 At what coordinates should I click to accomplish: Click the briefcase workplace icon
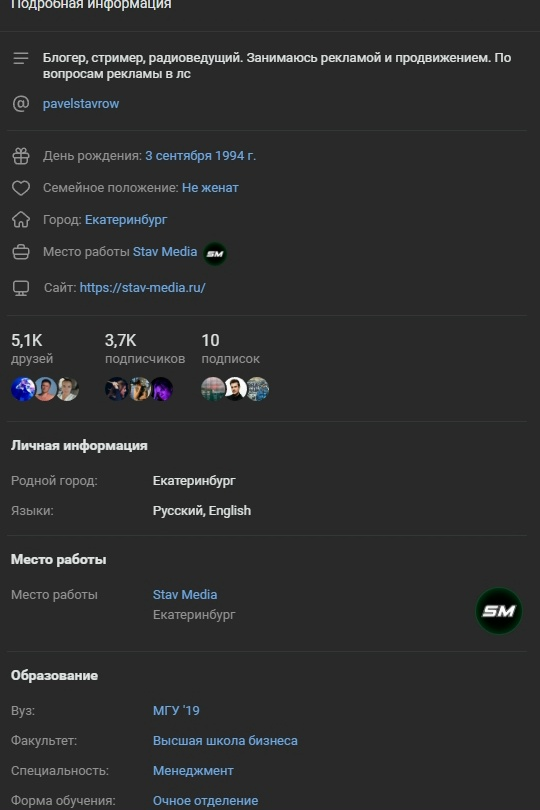point(21,252)
